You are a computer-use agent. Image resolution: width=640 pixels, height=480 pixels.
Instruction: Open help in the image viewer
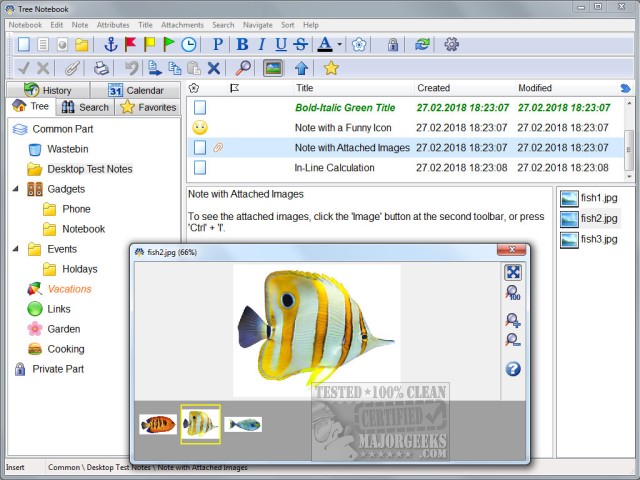point(513,369)
